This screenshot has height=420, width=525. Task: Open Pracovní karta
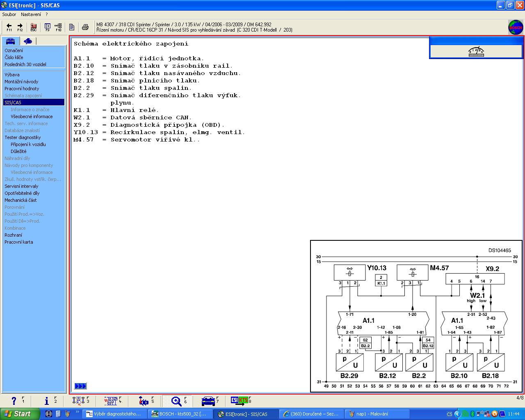pyautogui.click(x=19, y=242)
